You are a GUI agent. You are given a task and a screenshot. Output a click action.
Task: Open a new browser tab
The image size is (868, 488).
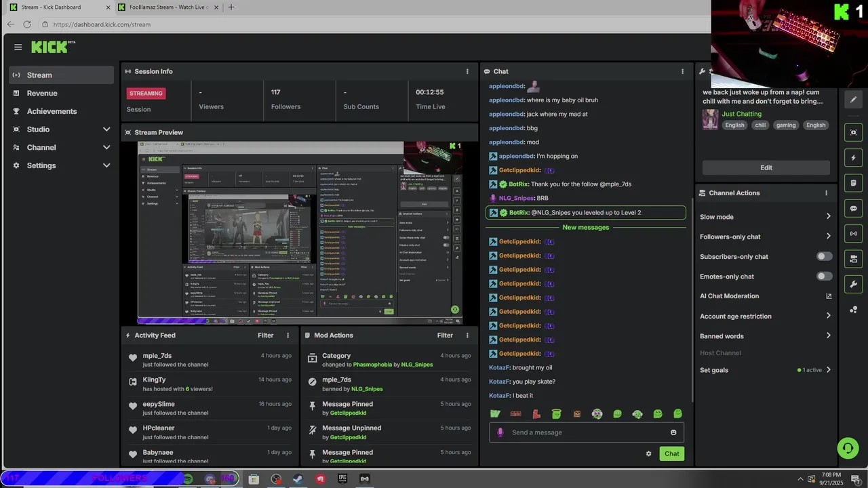(x=231, y=7)
